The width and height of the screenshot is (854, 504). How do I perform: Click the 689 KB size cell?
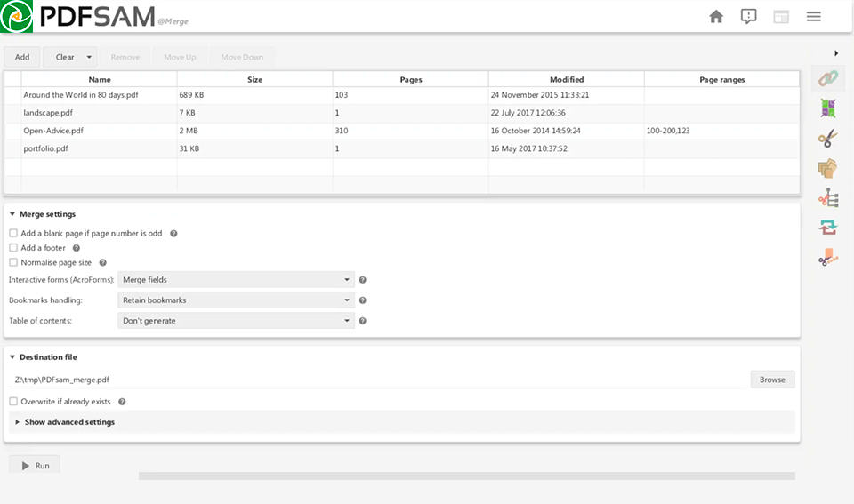pos(255,95)
